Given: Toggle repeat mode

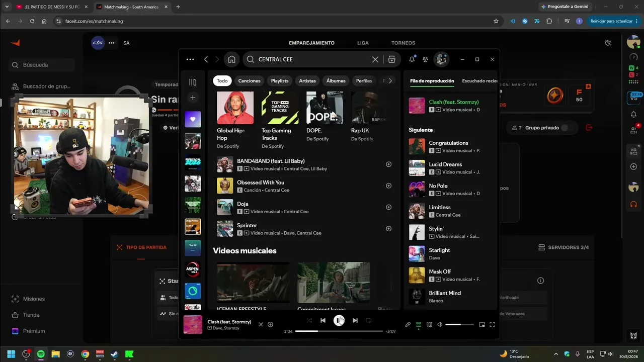Looking at the screenshot, I should [369, 320].
